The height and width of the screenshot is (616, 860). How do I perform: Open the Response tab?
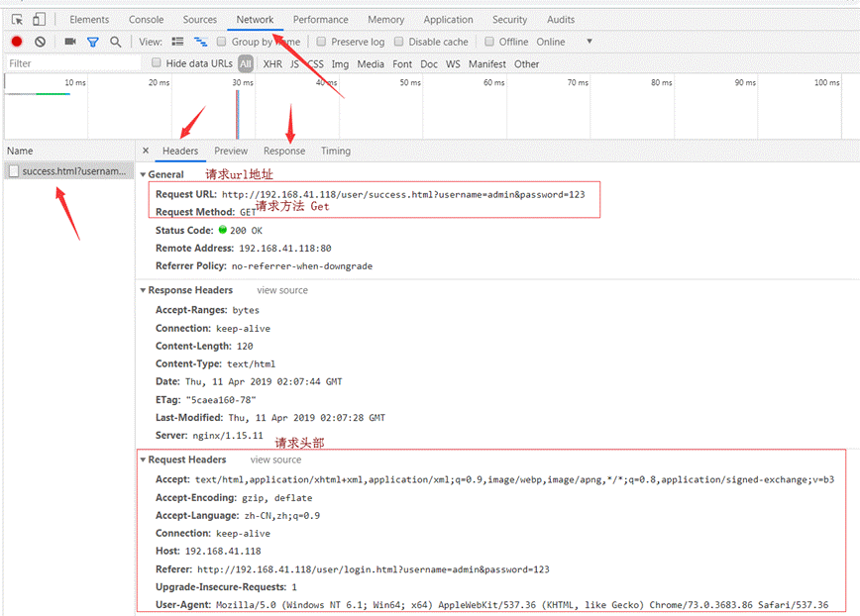(284, 151)
